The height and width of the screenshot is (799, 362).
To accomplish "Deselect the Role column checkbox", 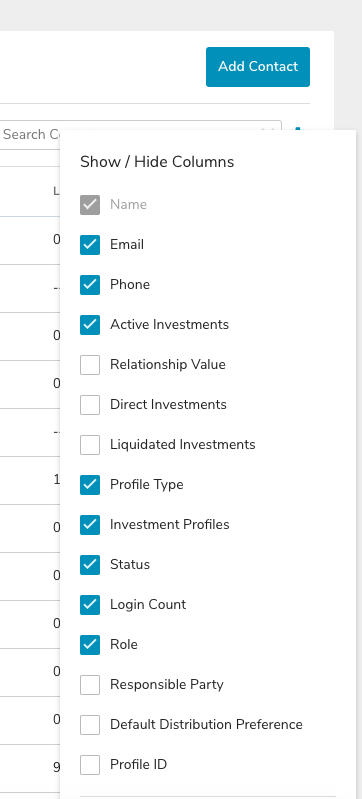I will (90, 645).
